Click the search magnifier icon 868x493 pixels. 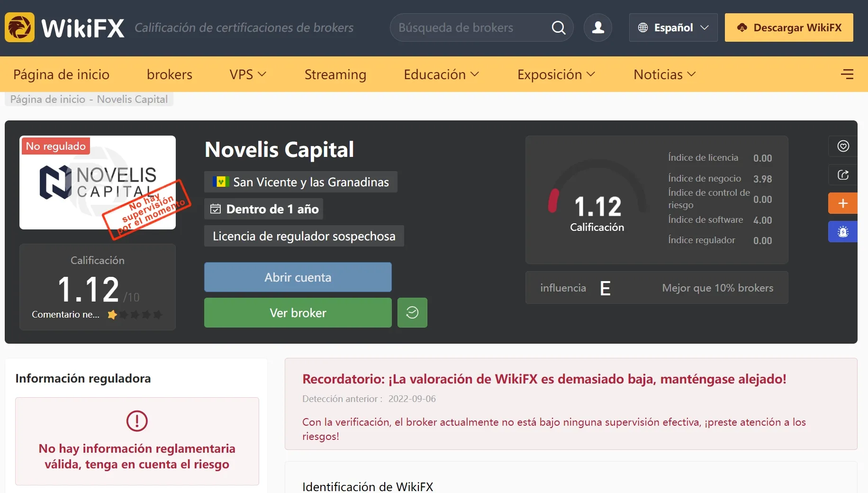click(559, 27)
